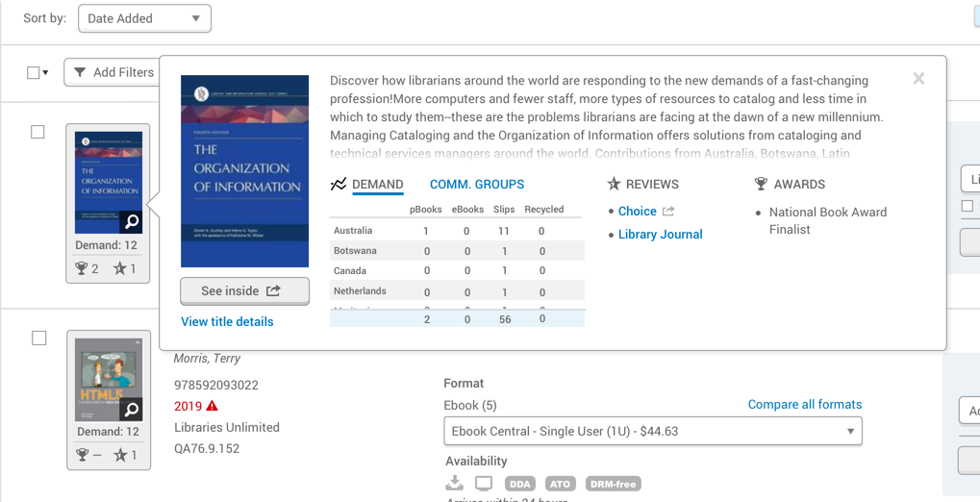Click the share icon on See inside button
The width and height of the screenshot is (980, 502).
click(273, 290)
